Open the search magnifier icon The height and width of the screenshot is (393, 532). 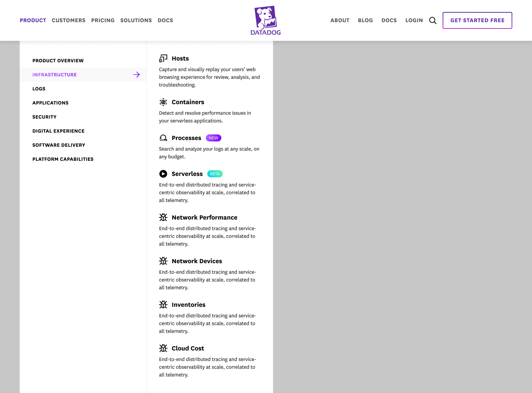pos(433,20)
